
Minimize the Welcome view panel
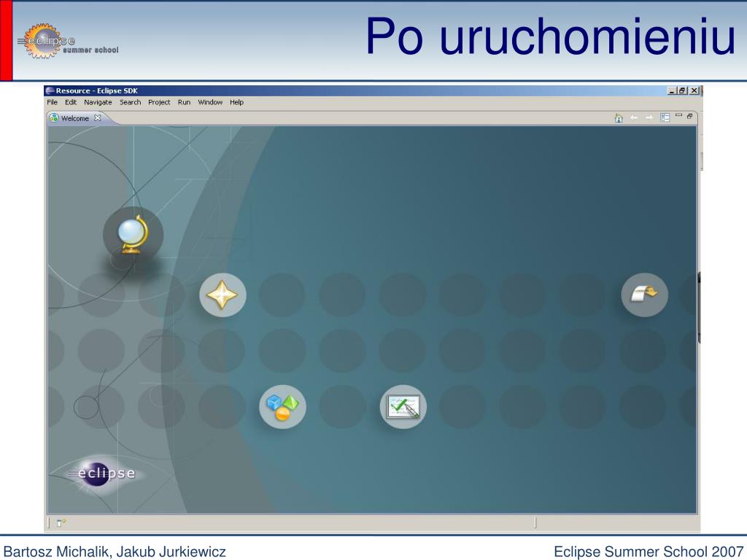[x=679, y=116]
